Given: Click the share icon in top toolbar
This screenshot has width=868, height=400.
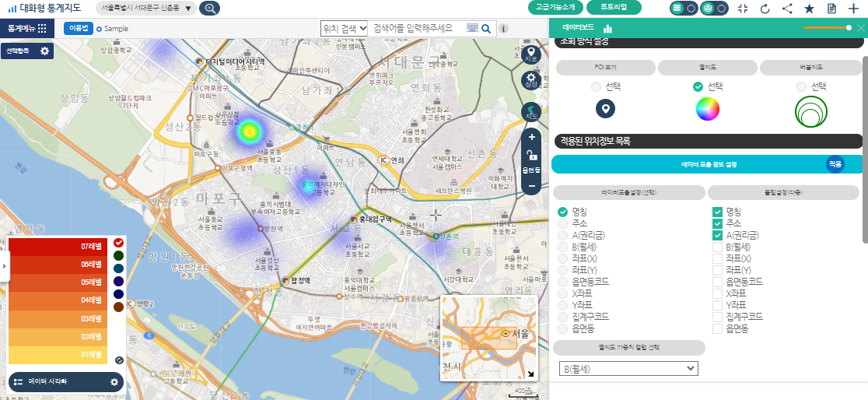Looking at the screenshot, I should click(787, 9).
